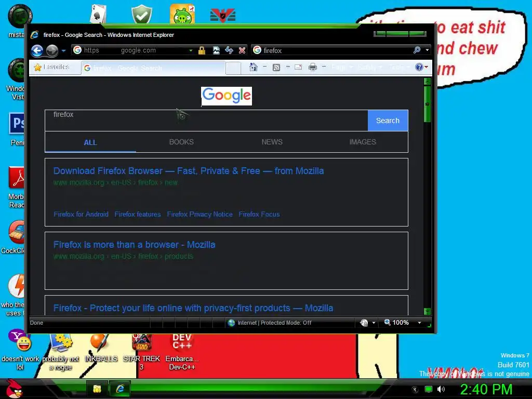Expand the zoom level dropdown arrow
The image size is (532, 399).
coord(419,323)
